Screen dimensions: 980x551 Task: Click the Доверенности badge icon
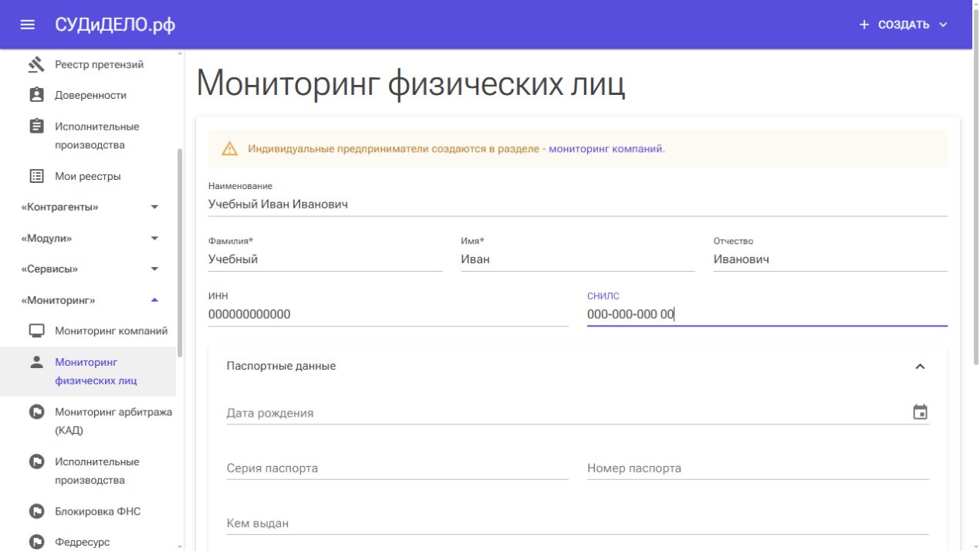pyautogui.click(x=36, y=95)
